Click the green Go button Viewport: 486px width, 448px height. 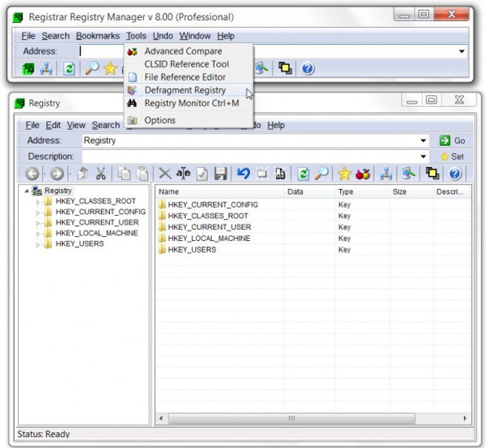click(x=452, y=140)
